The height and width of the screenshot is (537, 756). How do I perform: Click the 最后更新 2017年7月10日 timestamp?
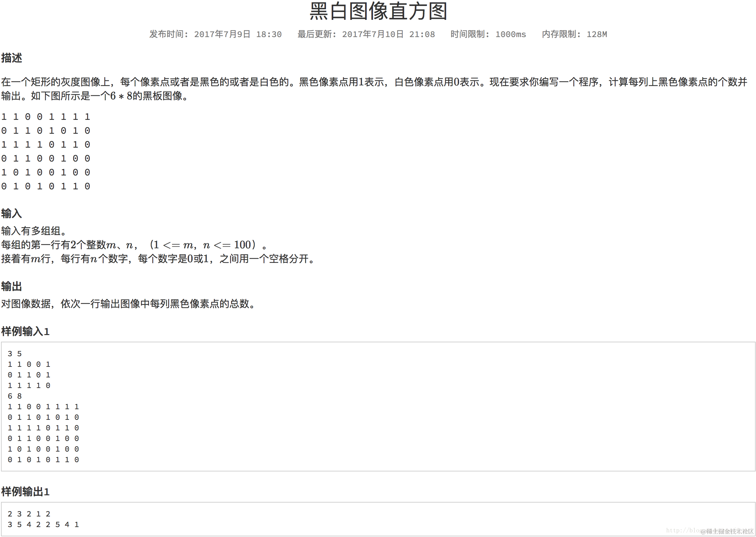366,34
